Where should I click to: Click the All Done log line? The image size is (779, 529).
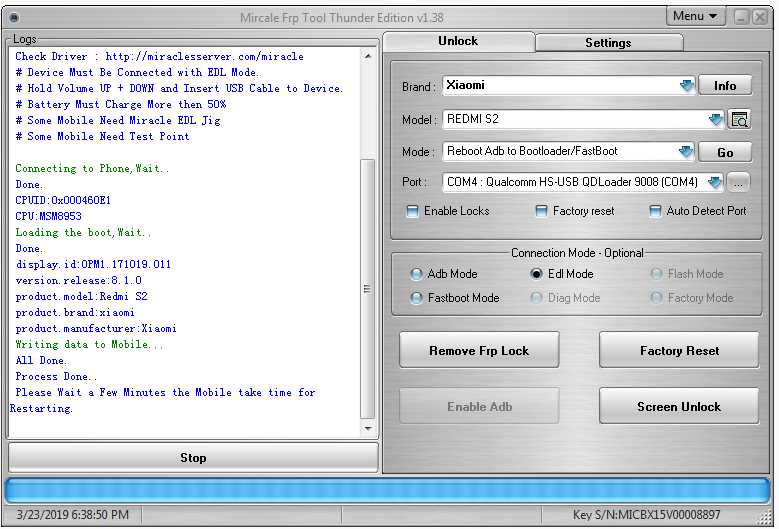pyautogui.click(x=41, y=360)
